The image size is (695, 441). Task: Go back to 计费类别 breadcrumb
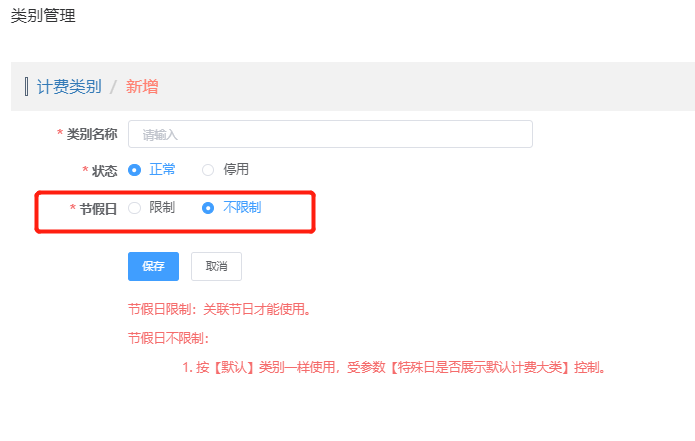69,86
